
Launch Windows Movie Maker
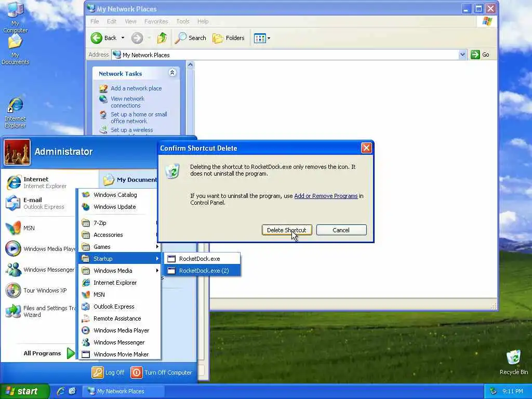coord(119,354)
